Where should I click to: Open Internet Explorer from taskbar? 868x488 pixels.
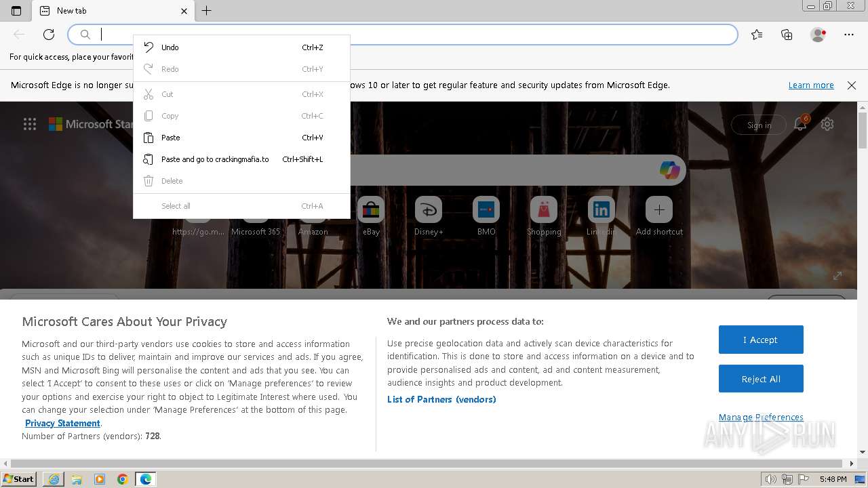point(54,479)
